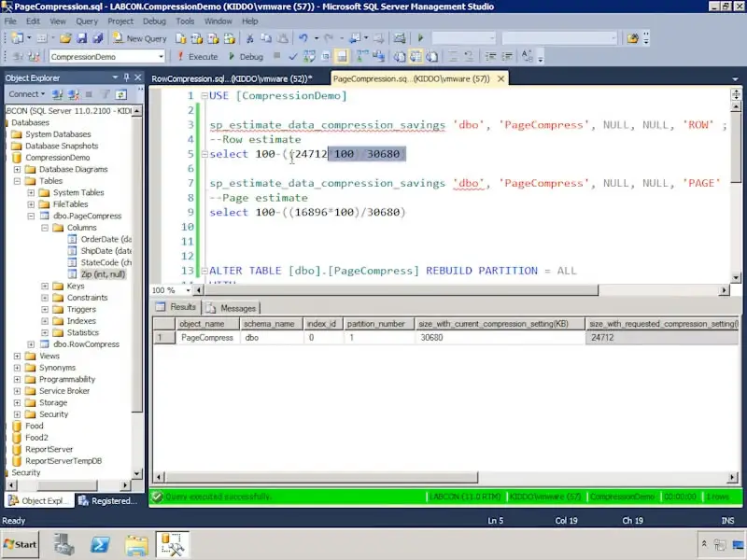The height and width of the screenshot is (560, 747).
Task: Click the Object Explorer vertical scrollbar thumb
Action: 136,264
